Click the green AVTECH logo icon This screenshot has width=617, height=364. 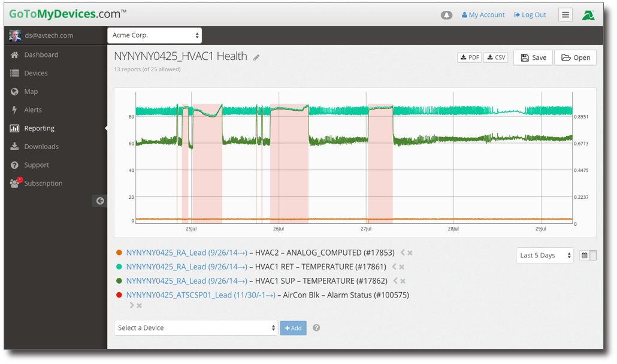588,15
